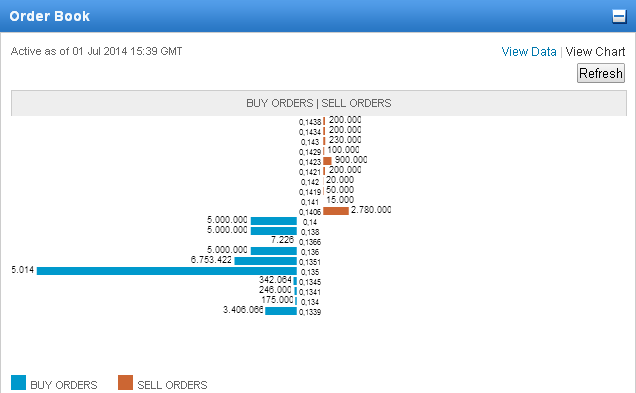Image resolution: width=636 pixels, height=393 pixels.
Task: Select price label 0,134
Action: 310,302
